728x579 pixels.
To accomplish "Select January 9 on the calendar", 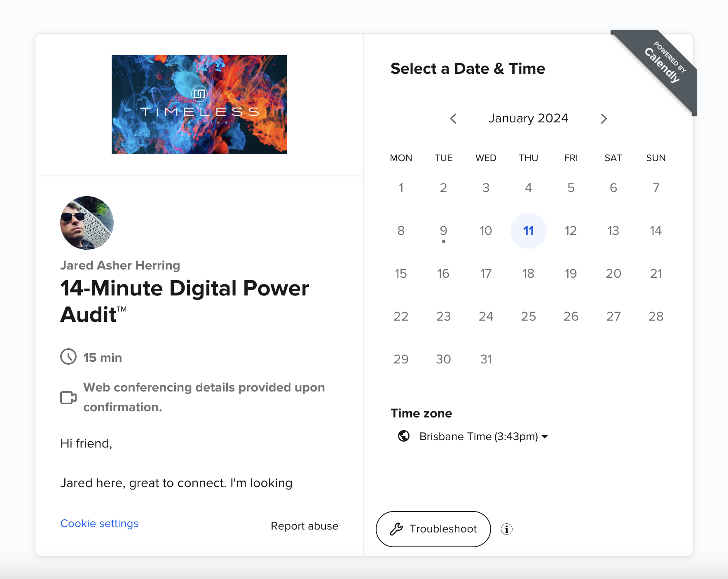I will [x=443, y=231].
